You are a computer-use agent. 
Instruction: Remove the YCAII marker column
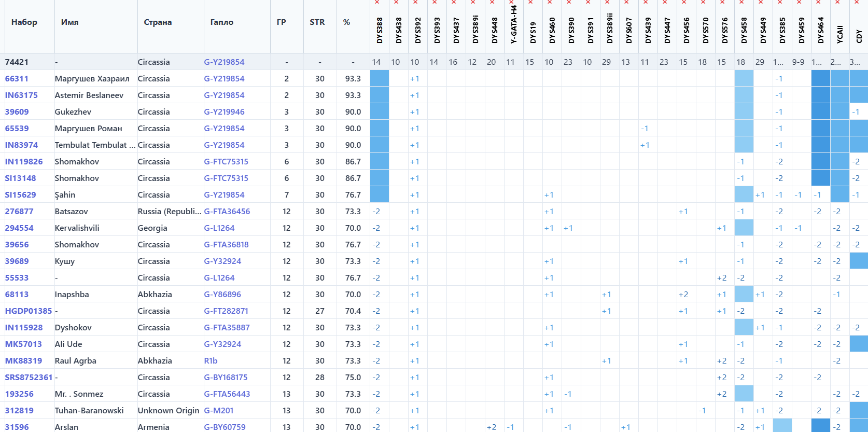pyautogui.click(x=837, y=3)
